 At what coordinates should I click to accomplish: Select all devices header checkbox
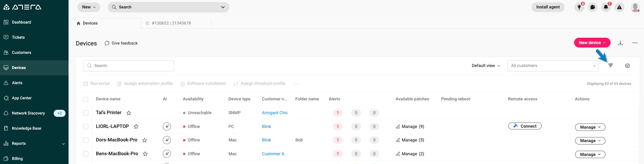click(x=86, y=99)
